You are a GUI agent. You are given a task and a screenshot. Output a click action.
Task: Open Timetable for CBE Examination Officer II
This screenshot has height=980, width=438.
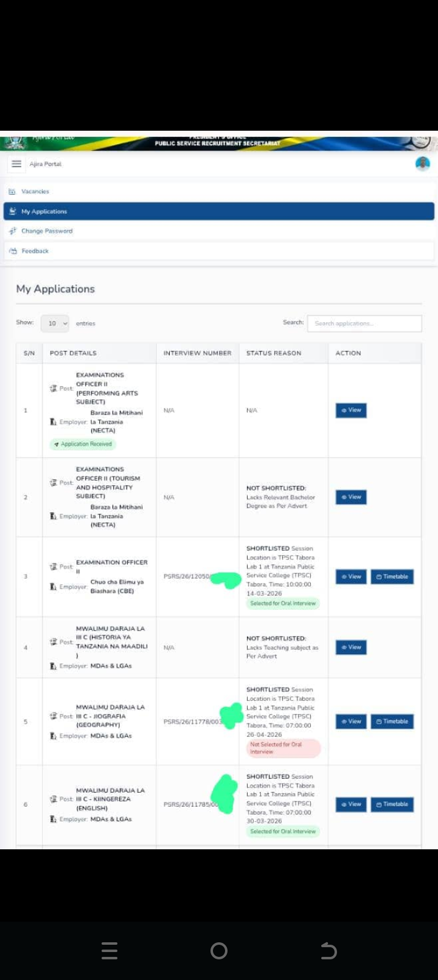coord(392,576)
